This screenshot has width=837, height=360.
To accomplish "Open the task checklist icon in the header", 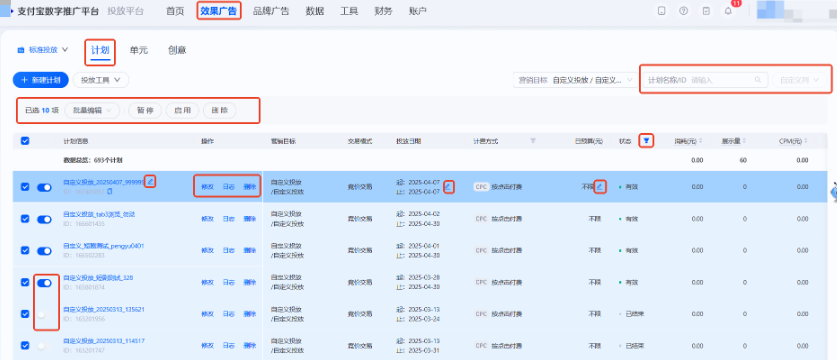I will point(706,11).
